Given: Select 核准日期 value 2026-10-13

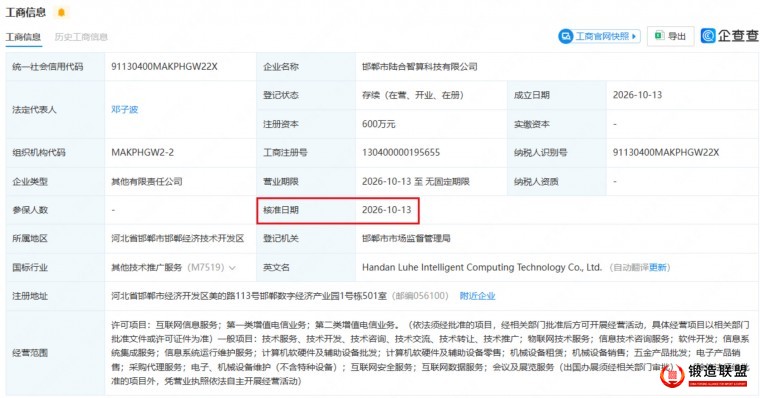Looking at the screenshot, I should tap(386, 210).
